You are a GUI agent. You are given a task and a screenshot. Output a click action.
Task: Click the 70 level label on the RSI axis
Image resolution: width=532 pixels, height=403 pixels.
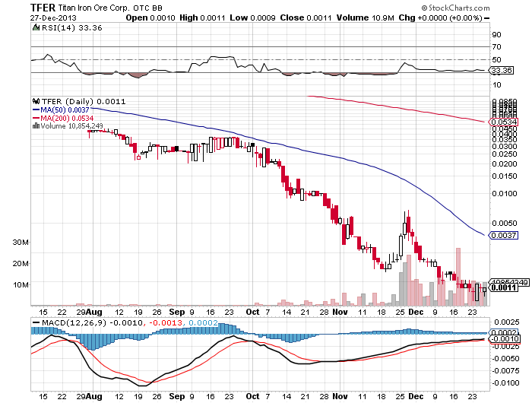pyautogui.click(x=496, y=47)
